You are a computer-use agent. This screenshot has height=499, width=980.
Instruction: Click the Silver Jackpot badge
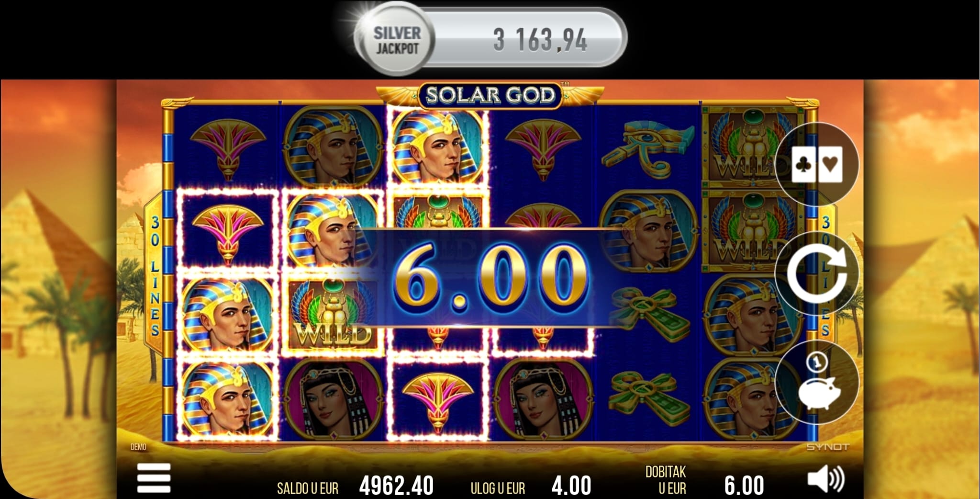tap(397, 40)
